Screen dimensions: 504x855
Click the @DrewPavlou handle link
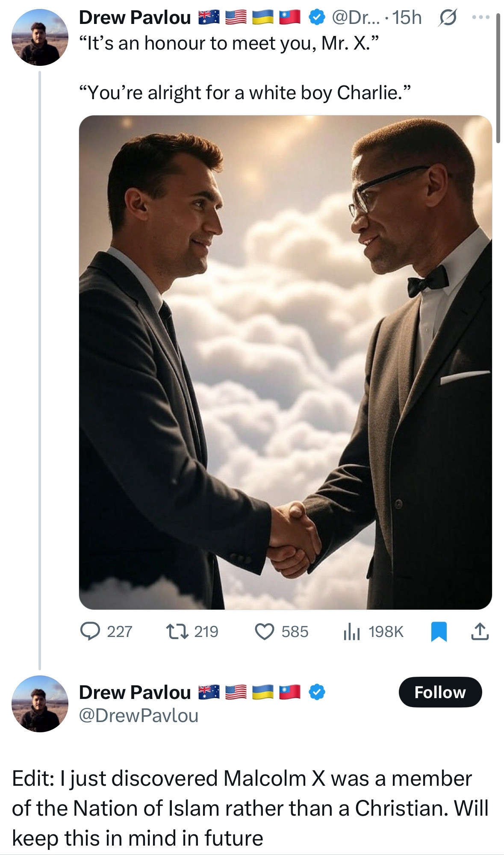[139, 716]
